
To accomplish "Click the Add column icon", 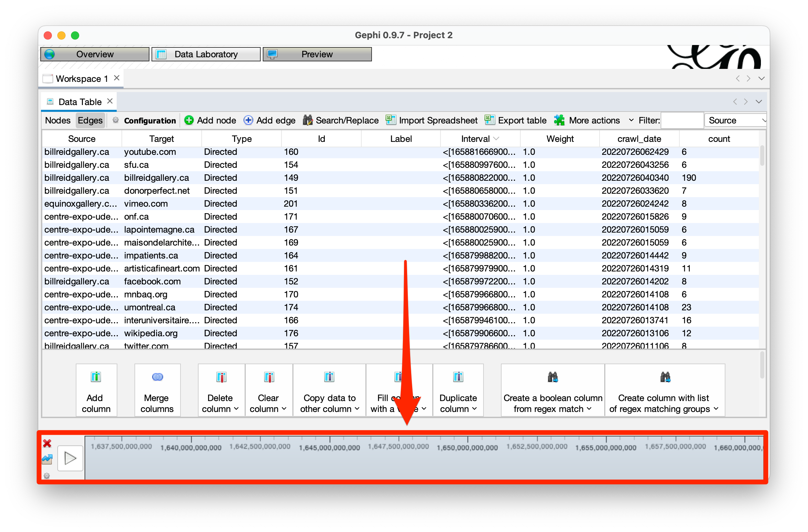I will click(96, 377).
